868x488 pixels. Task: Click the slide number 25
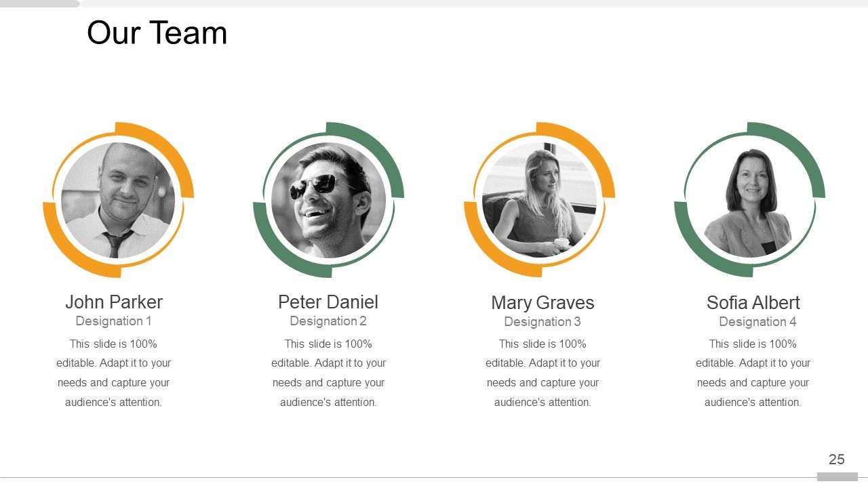coord(837,460)
